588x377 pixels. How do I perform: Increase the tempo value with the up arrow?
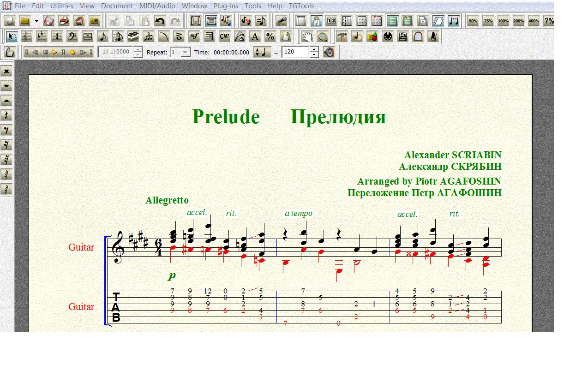click(314, 49)
